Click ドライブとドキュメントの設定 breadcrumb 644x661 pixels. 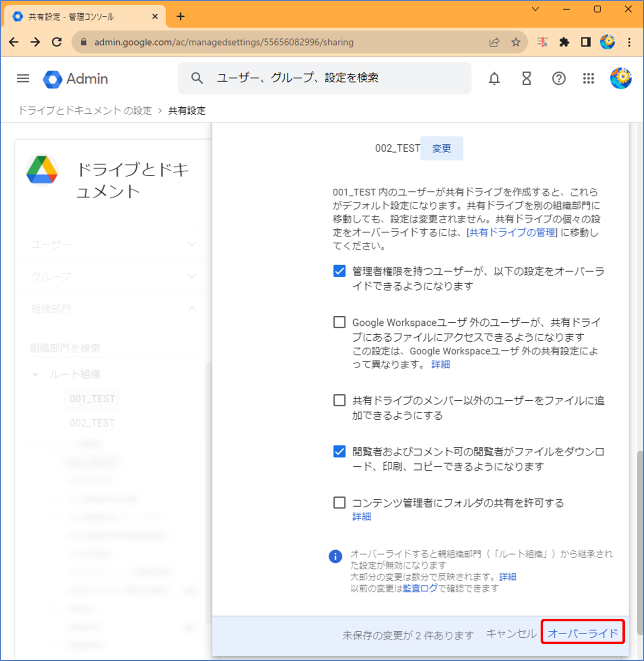point(85,111)
